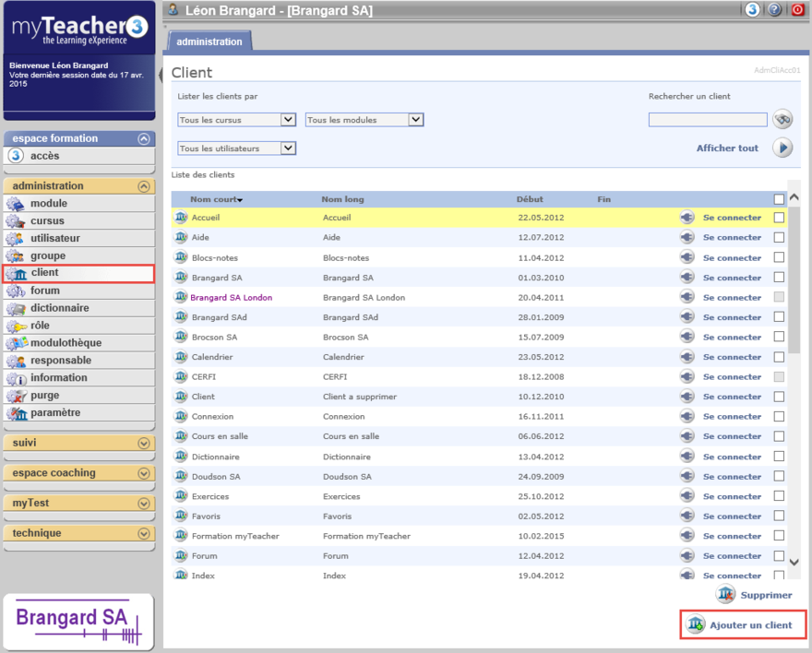Screen dimensions: 812x653
Task: Open the Tous les modules dropdown
Action: point(364,120)
